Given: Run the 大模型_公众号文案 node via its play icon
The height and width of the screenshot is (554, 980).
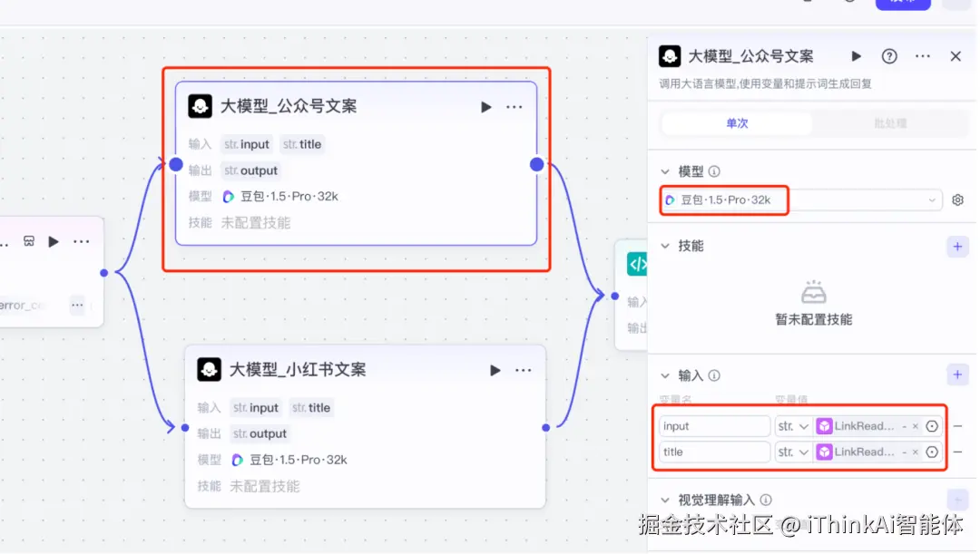Looking at the screenshot, I should (x=485, y=106).
